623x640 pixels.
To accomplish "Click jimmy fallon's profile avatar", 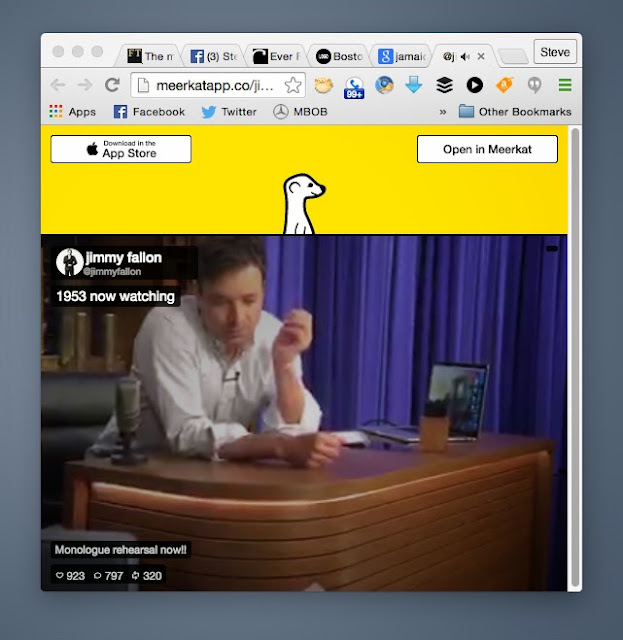I will pyautogui.click(x=70, y=262).
